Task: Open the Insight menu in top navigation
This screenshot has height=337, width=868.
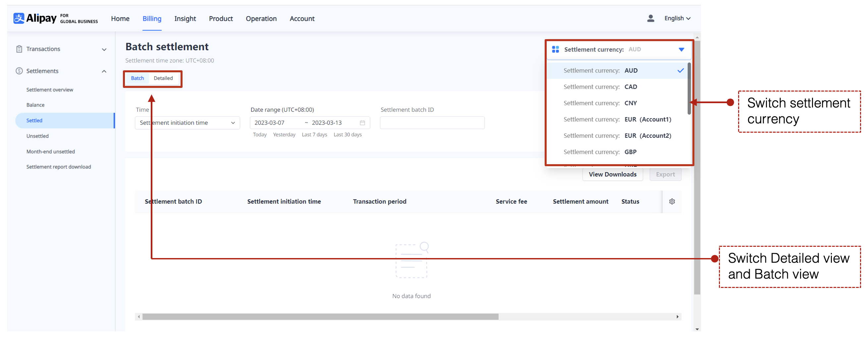Action: (185, 19)
